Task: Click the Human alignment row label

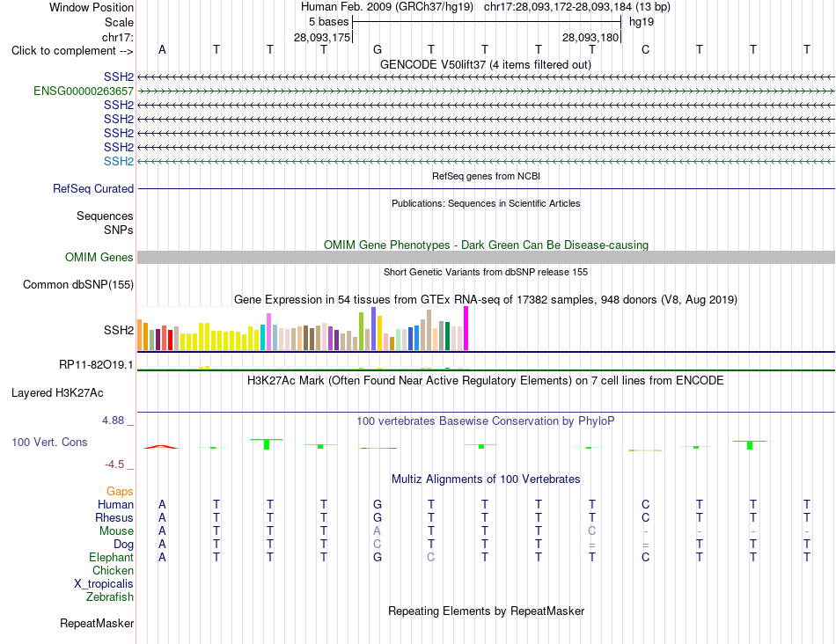Action: (115, 504)
